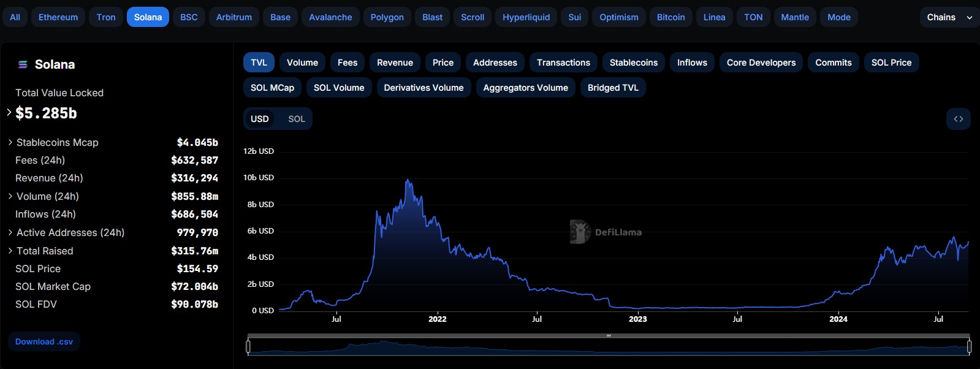Select the Scroll chain tab
This screenshot has height=369, width=980.
(x=473, y=17)
